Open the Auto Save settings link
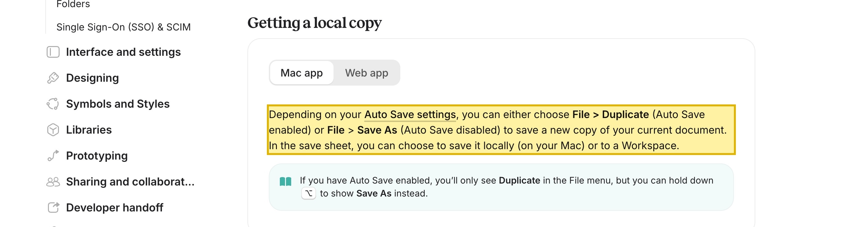The image size is (868, 227). [x=410, y=115]
